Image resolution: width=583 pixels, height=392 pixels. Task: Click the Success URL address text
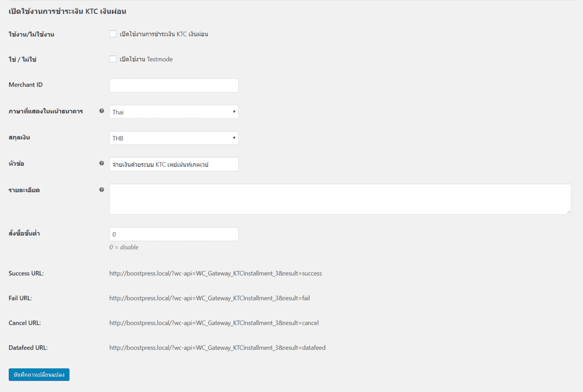[215, 273]
